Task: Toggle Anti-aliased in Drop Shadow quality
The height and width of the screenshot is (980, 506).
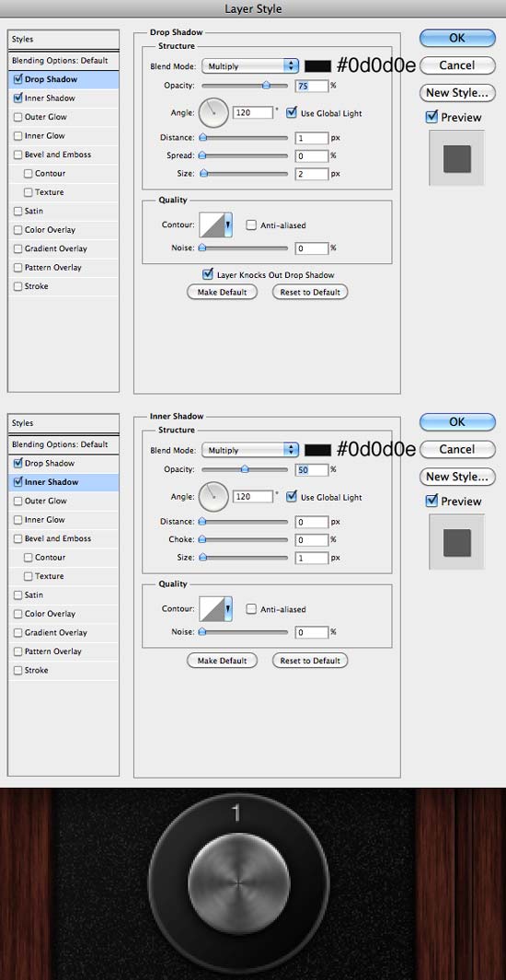Action: tap(251, 225)
